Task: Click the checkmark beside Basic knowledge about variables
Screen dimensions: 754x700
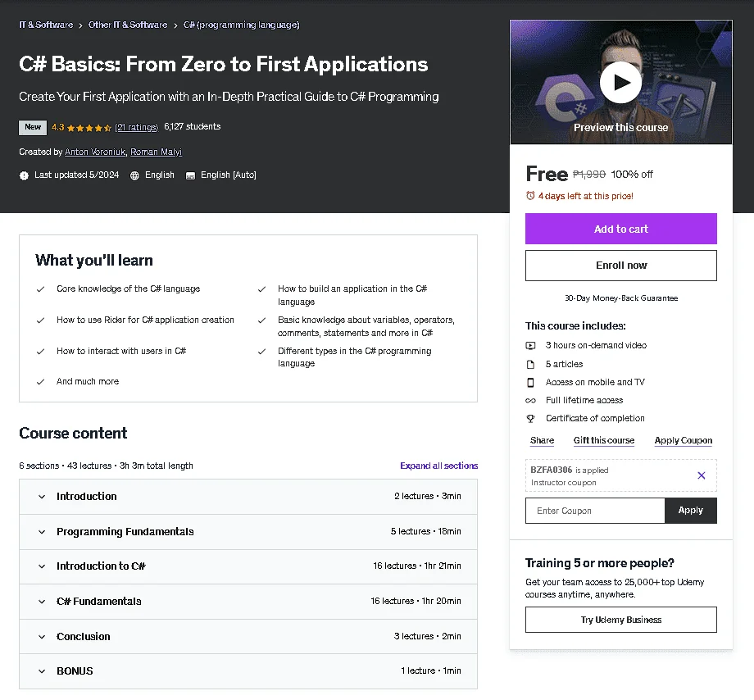Action: tap(261, 320)
